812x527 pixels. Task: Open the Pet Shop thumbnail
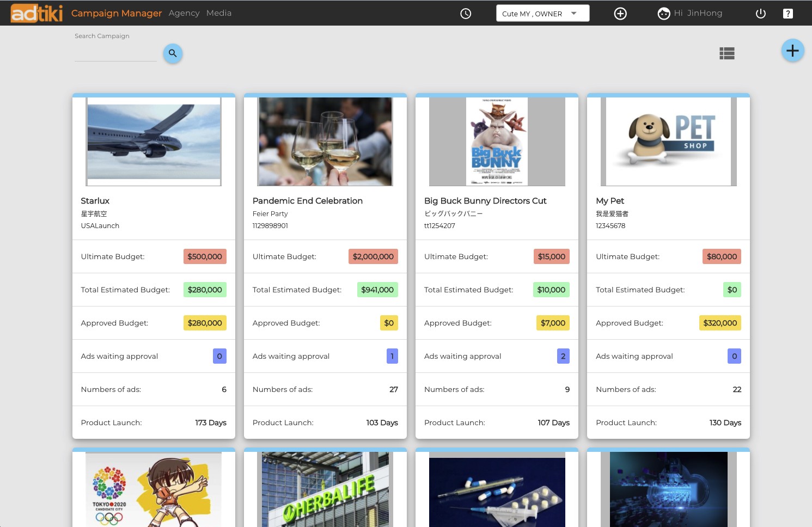(x=669, y=142)
